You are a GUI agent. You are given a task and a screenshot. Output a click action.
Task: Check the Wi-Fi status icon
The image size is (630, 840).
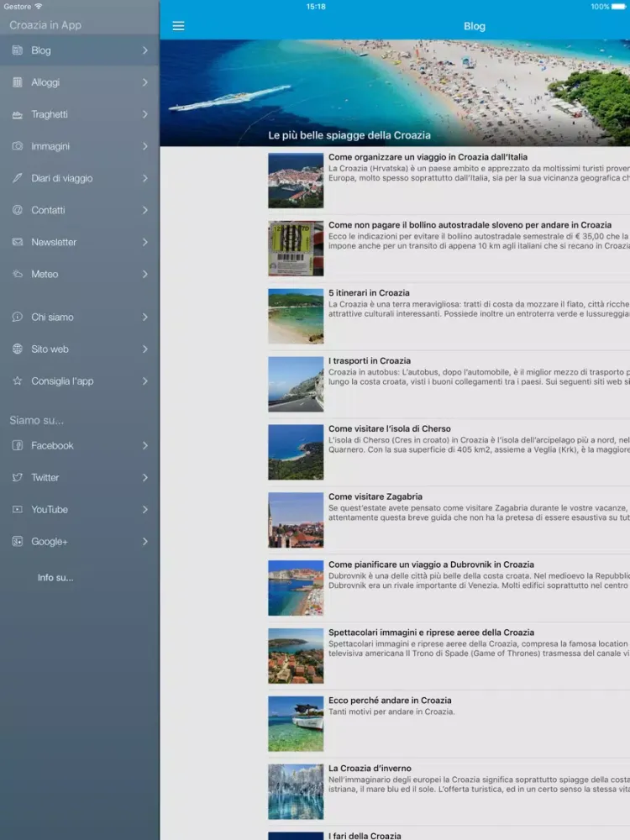[x=38, y=7]
